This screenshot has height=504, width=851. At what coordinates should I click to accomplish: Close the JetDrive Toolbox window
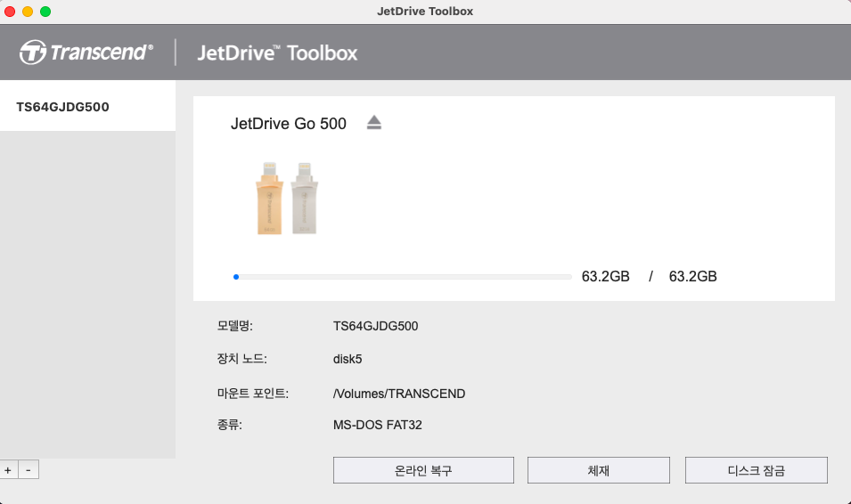pyautogui.click(x=10, y=12)
